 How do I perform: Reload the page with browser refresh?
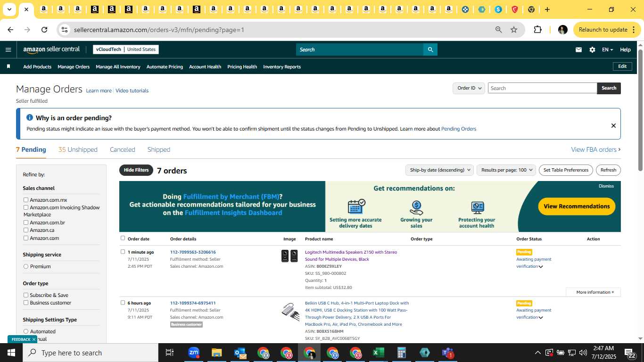coord(44,30)
